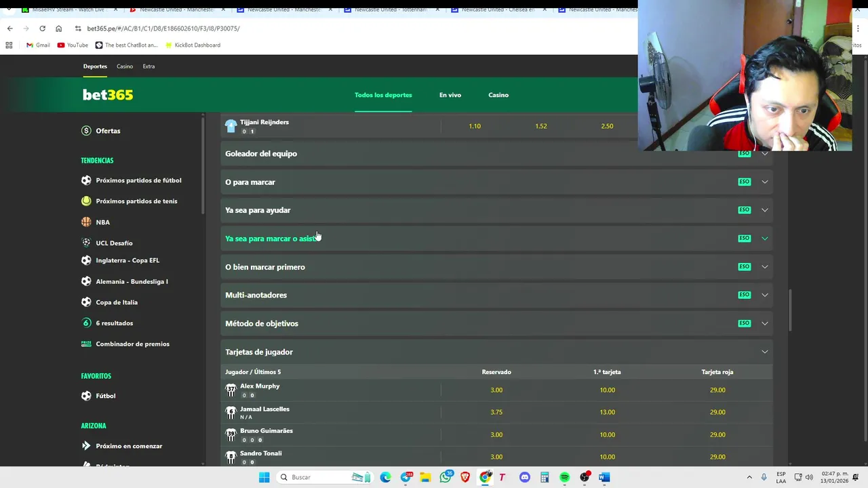Select Tijjani Reijnders odds 2.50
The width and height of the screenshot is (868, 488).
pyautogui.click(x=607, y=126)
